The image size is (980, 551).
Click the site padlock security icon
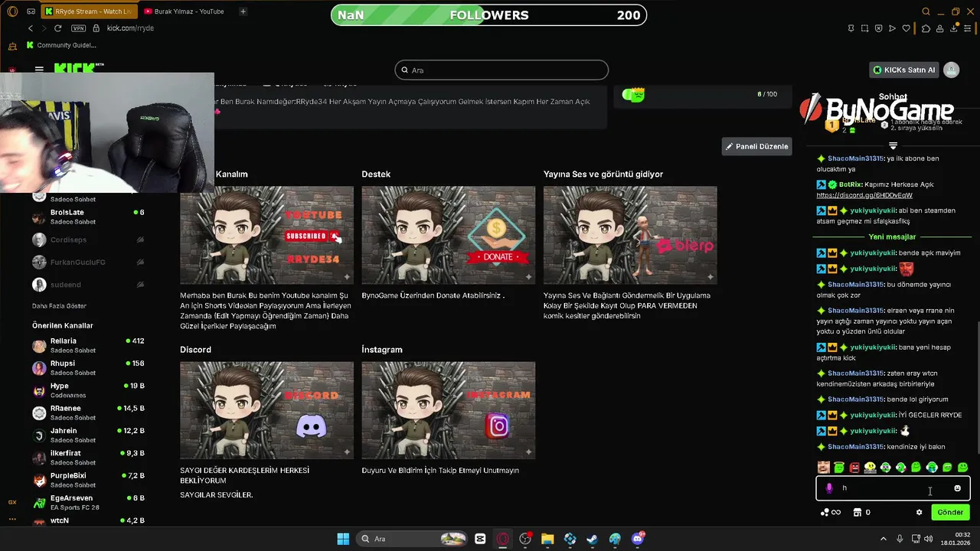tap(96, 28)
